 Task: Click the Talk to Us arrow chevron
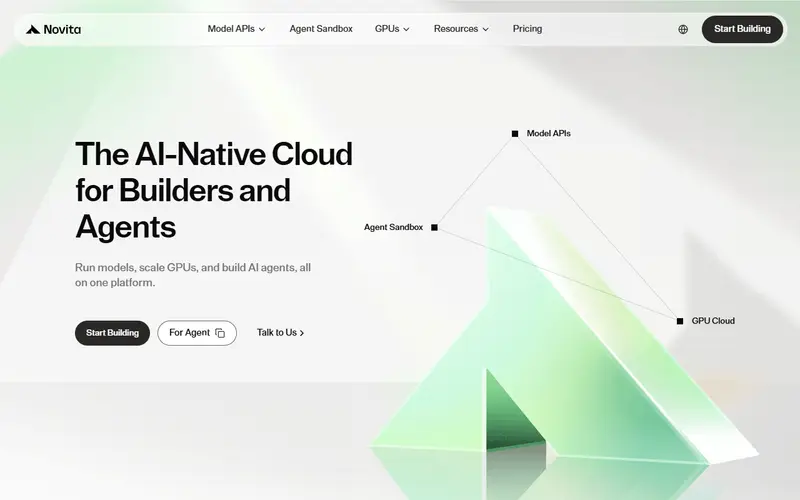[x=302, y=333]
